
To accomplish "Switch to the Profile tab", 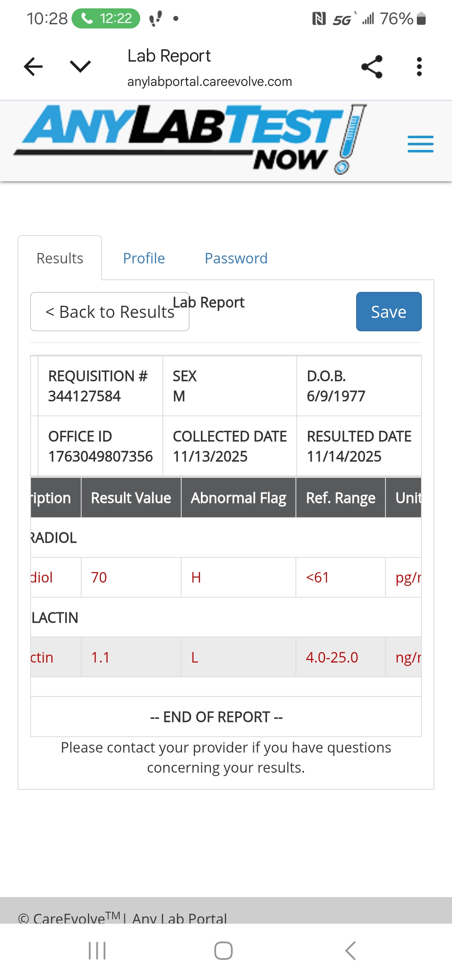I will 144,258.
